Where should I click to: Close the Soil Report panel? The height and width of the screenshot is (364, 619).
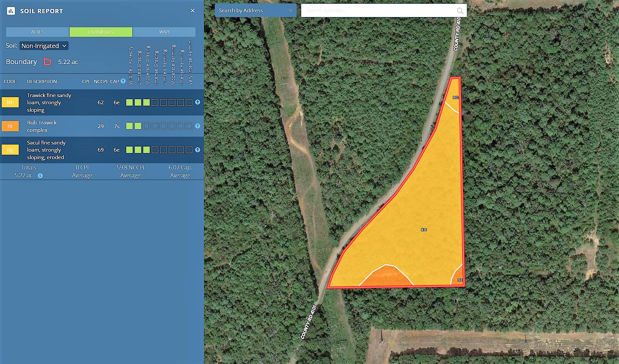coord(193,11)
